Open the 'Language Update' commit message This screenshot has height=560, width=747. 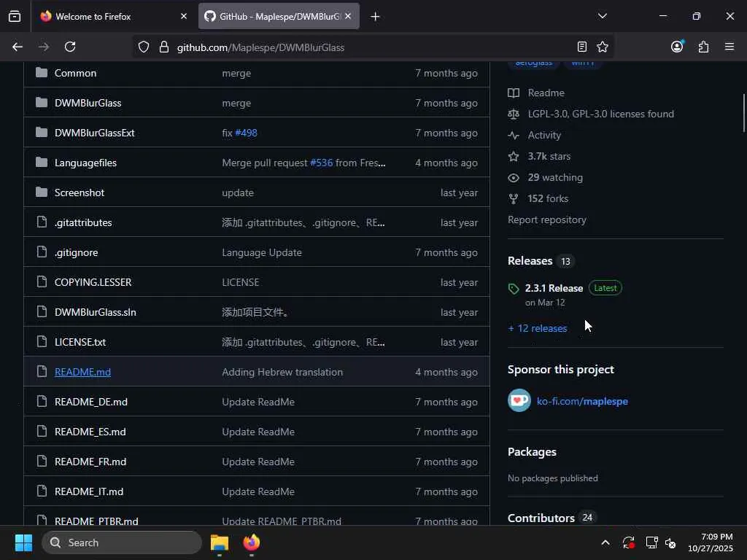[262, 253]
